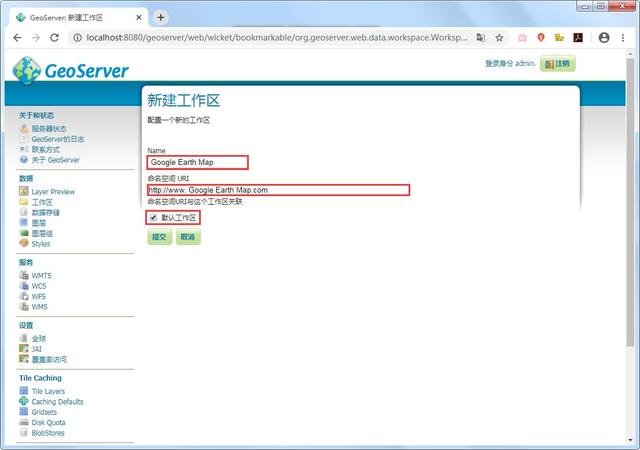Click the 取消 cancel button
Image resolution: width=640 pixels, height=450 pixels.
[x=188, y=237]
